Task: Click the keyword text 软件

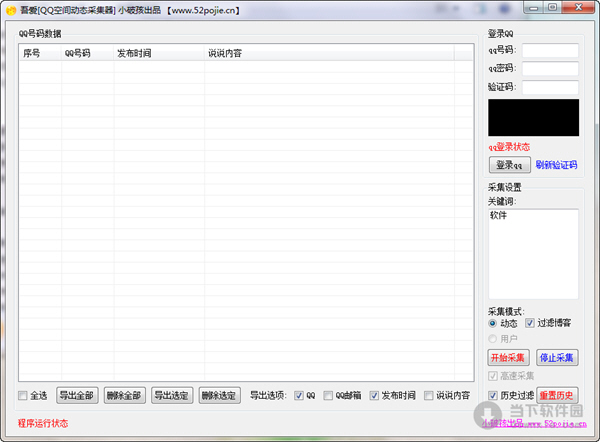Action: pyautogui.click(x=498, y=215)
